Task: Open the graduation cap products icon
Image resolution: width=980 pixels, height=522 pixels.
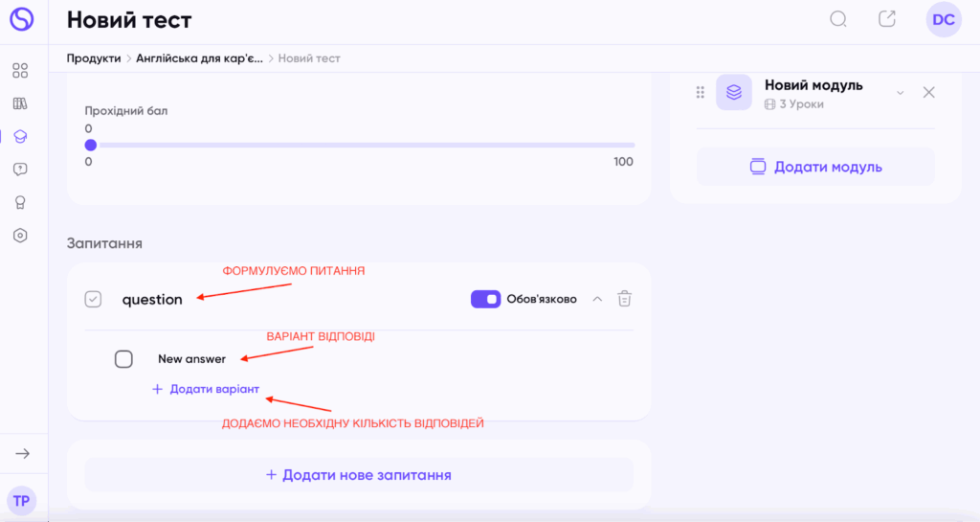Action: (x=20, y=136)
